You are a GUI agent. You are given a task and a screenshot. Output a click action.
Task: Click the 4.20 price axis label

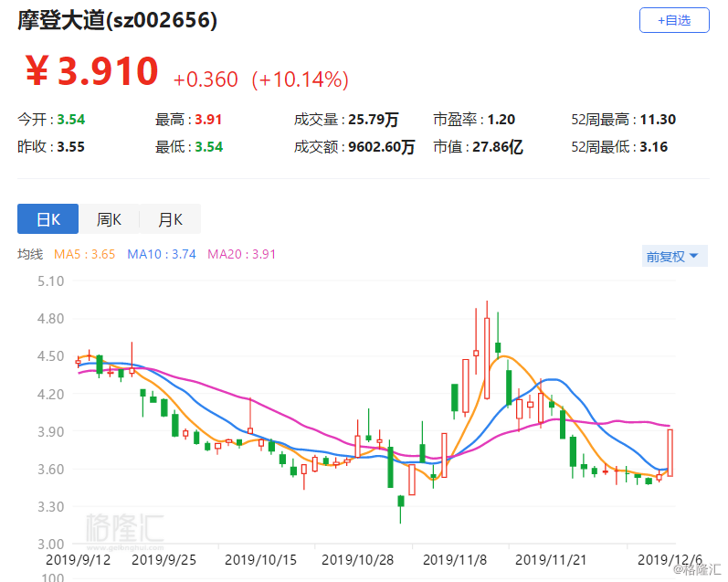tap(50, 394)
